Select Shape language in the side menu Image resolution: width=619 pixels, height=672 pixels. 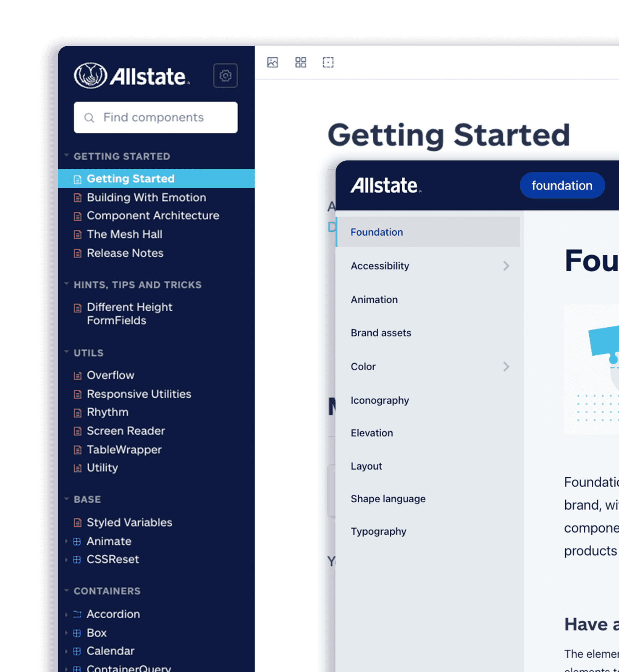388,499
